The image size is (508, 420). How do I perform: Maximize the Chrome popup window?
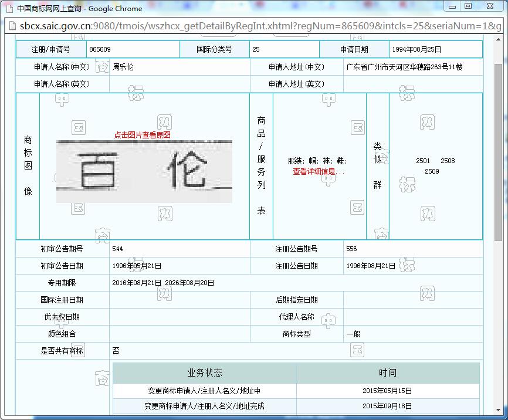[x=468, y=6]
